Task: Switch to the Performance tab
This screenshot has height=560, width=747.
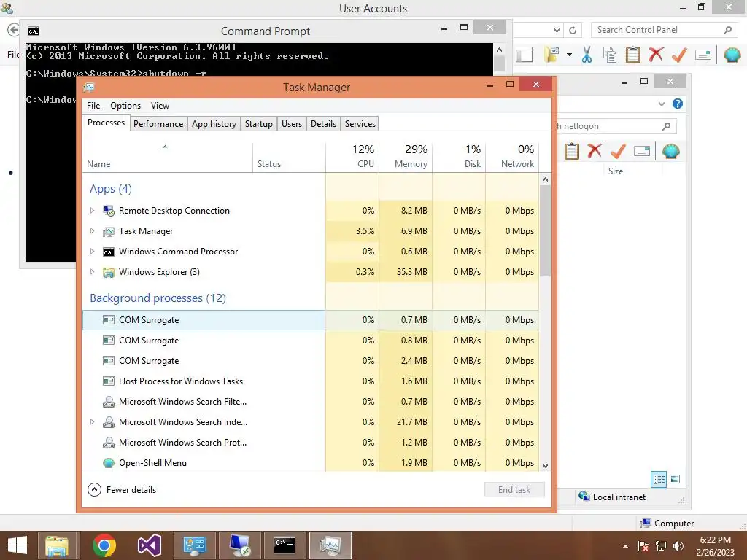Action: 158,124
